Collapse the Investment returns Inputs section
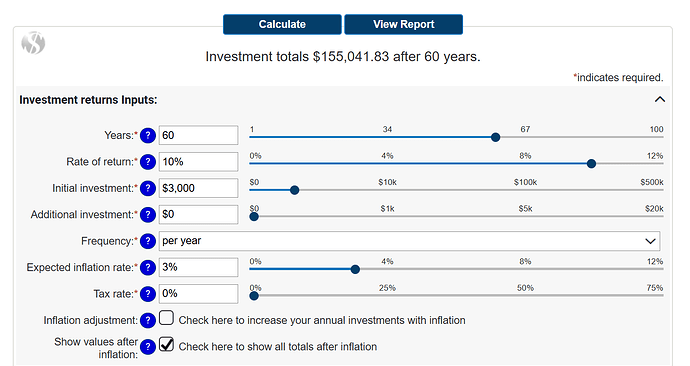The height and width of the screenshot is (366, 690). pos(660,99)
